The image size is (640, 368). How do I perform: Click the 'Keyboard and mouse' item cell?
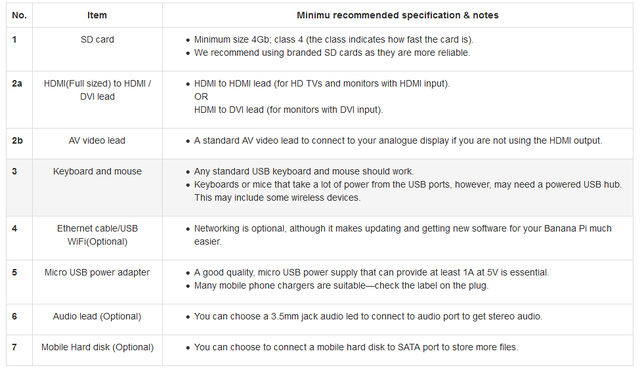tap(97, 171)
